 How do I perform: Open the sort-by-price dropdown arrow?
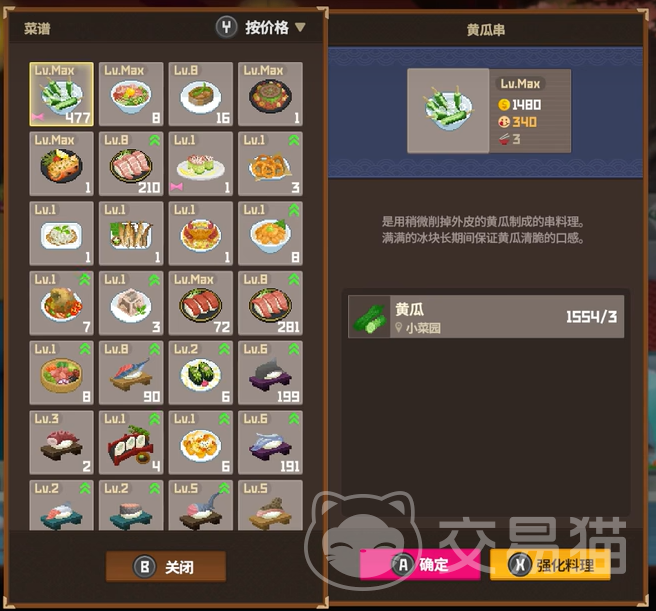click(x=300, y=28)
